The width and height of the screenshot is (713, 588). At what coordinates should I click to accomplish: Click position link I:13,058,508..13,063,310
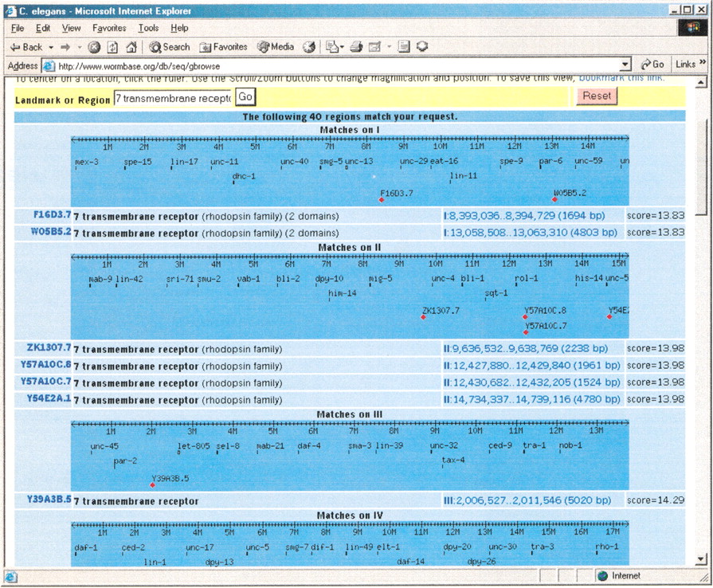(531, 233)
